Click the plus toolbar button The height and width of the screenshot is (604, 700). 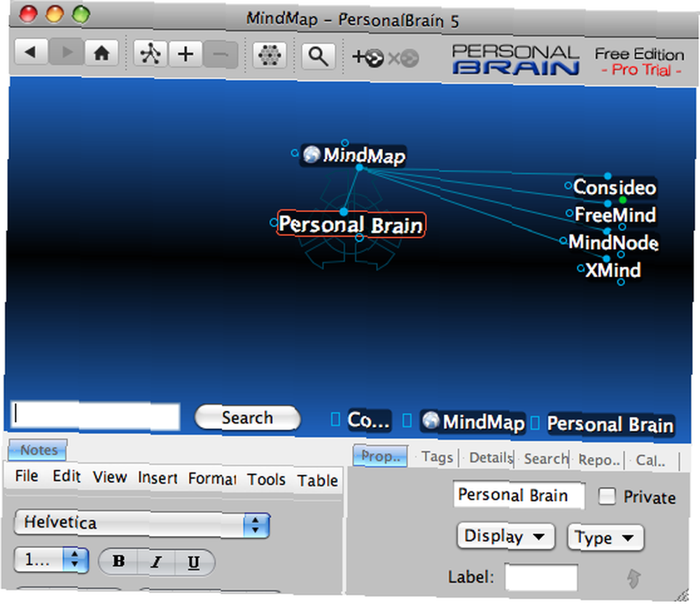(x=185, y=55)
